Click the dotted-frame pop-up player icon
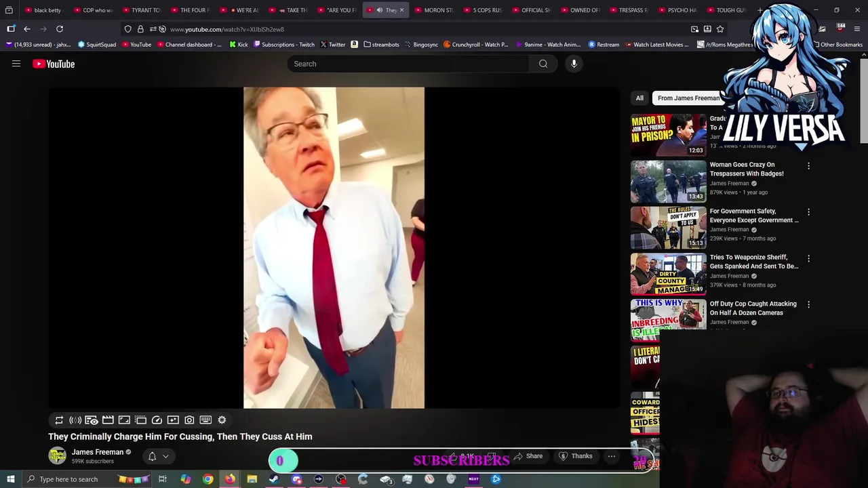 point(140,420)
